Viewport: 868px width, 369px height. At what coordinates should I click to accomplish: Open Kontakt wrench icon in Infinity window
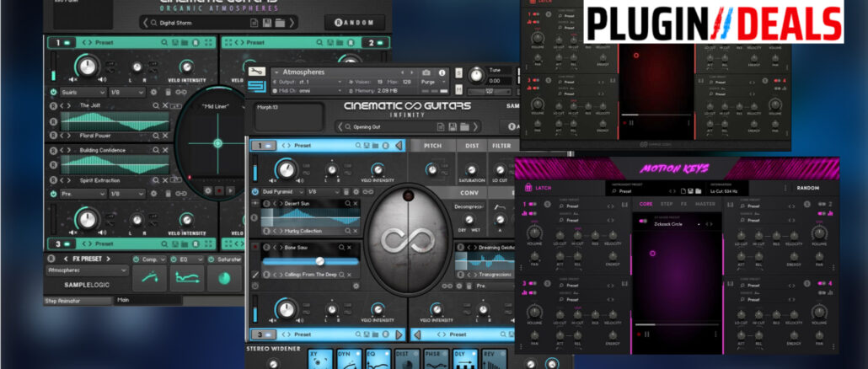coord(257,72)
